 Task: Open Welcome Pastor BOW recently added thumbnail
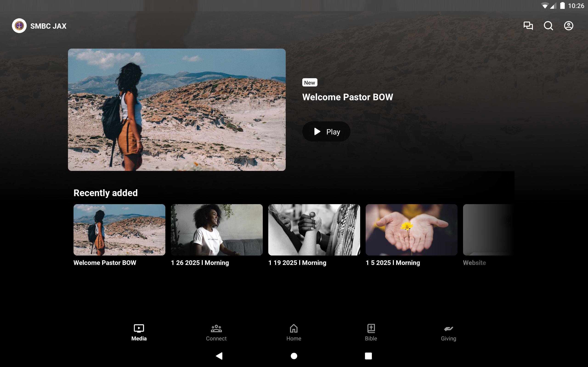119,230
